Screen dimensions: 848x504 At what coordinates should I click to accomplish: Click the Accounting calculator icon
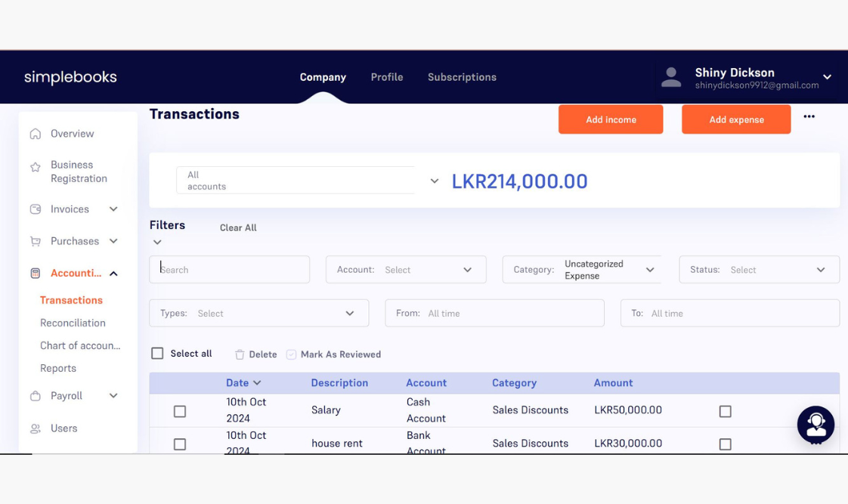(36, 273)
